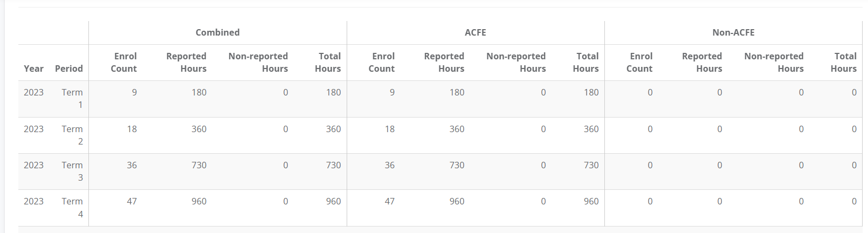Select Reported Hours header under ACFE
Screen dimensions: 868x233
pyautogui.click(x=444, y=63)
